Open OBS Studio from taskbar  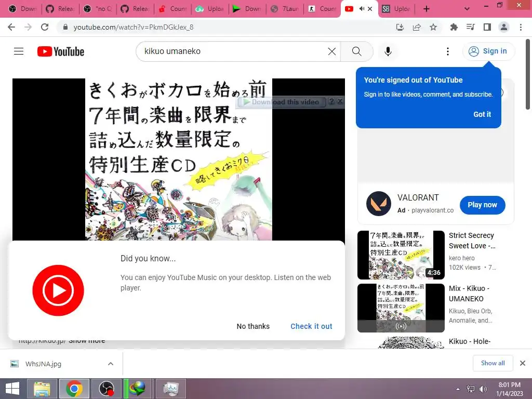(x=106, y=389)
